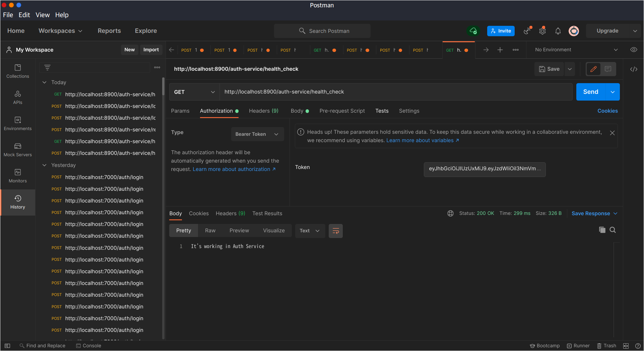The image size is (644, 351).
Task: Open the APIs sidebar panel
Action: pos(18,98)
